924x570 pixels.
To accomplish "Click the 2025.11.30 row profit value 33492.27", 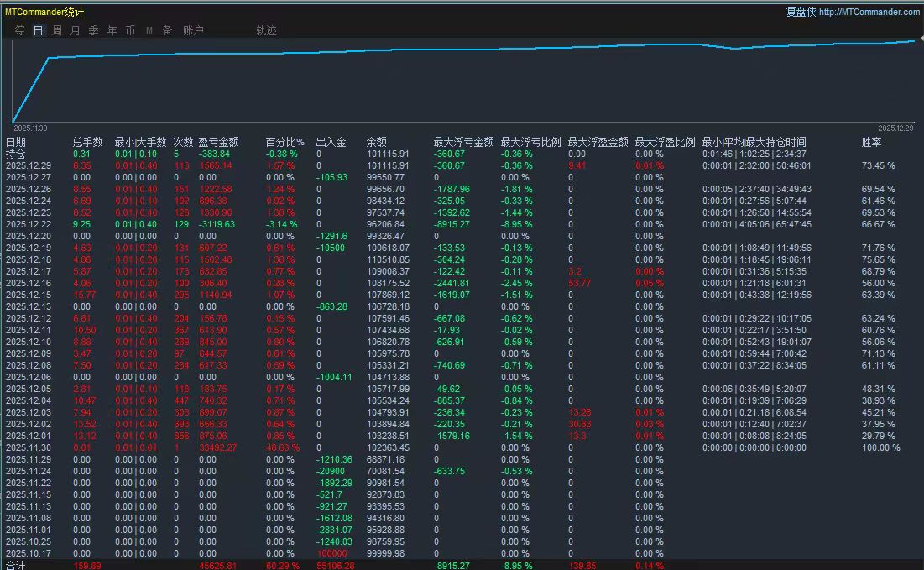I will tap(217, 447).
